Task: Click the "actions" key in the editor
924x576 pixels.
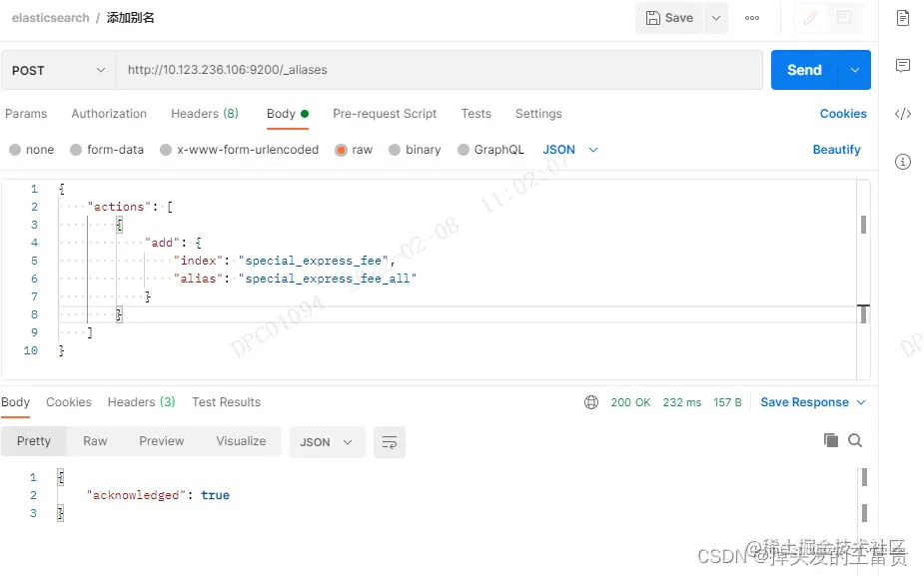Action: (x=119, y=207)
